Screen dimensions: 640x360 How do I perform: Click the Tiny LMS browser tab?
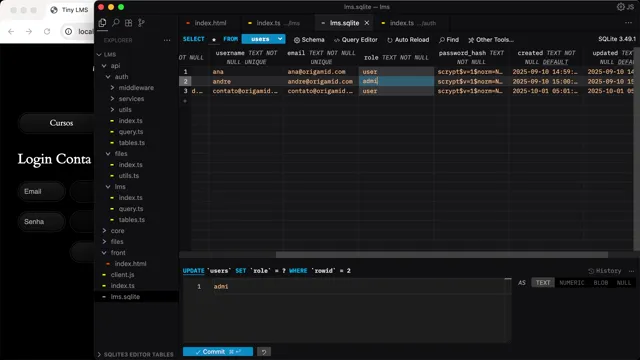(x=70, y=10)
